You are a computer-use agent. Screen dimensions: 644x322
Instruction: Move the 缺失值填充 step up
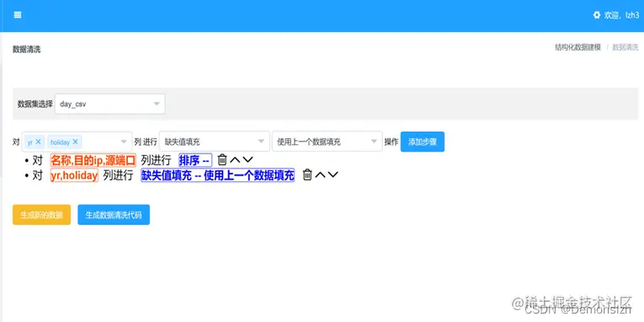[321, 174]
